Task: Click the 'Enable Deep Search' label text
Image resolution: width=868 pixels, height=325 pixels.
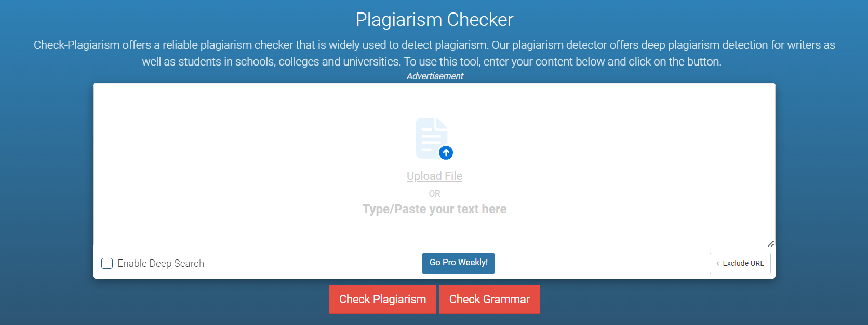Action: pyautogui.click(x=161, y=264)
